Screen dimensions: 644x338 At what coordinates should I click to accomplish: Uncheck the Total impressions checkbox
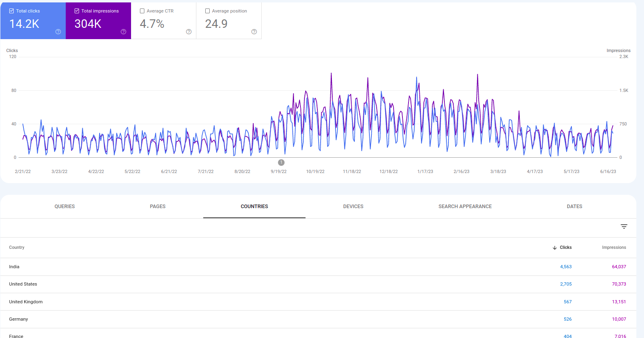(77, 11)
